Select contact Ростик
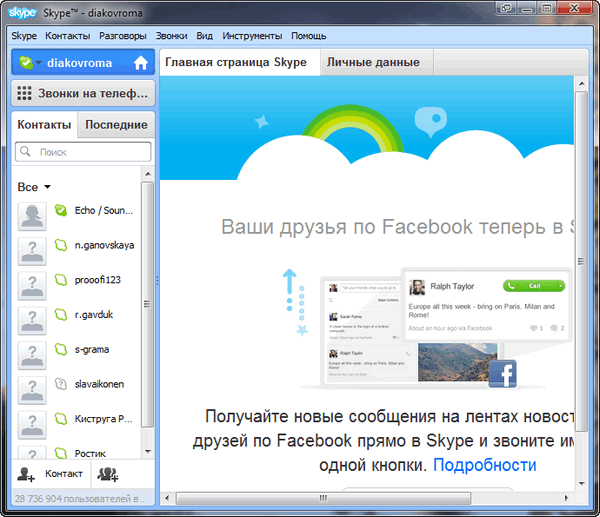Image resolution: width=600 pixels, height=517 pixels. coord(90,453)
